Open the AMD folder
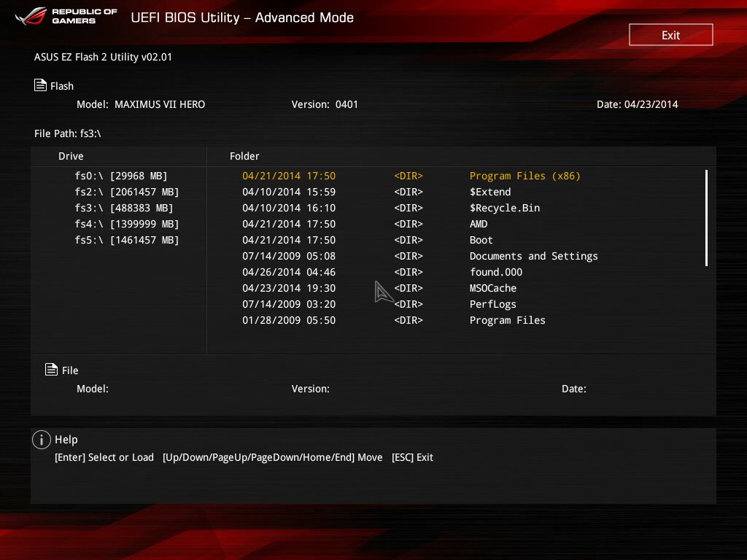 479,224
